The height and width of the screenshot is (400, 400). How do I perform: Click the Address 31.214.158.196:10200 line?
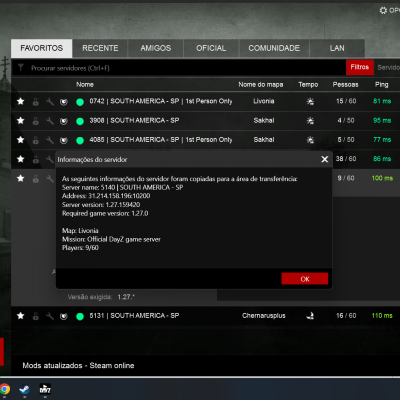click(x=106, y=196)
